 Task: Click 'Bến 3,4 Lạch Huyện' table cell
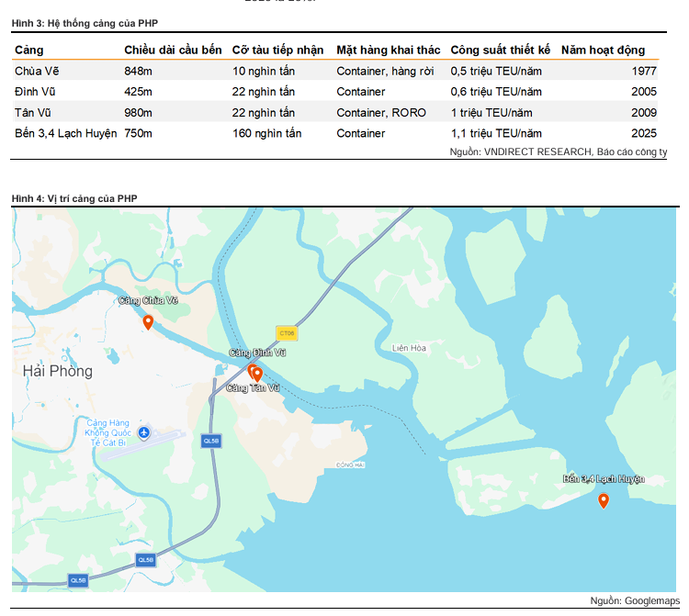pos(66,133)
